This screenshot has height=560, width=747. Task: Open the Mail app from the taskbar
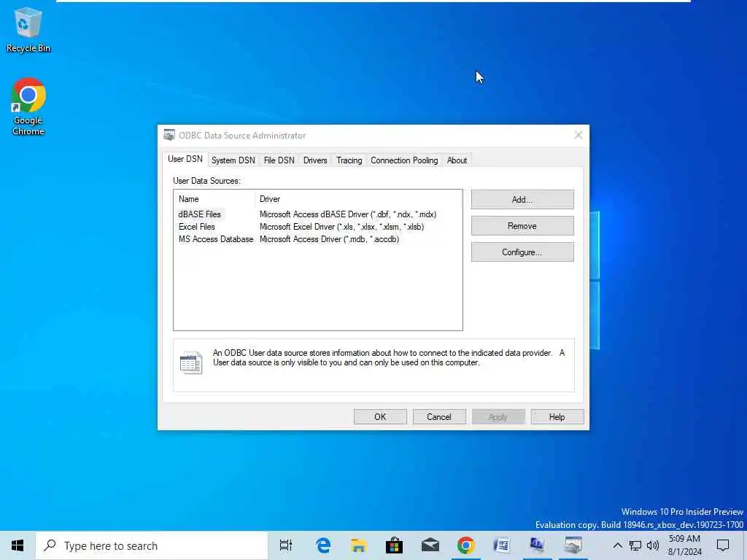click(x=430, y=545)
